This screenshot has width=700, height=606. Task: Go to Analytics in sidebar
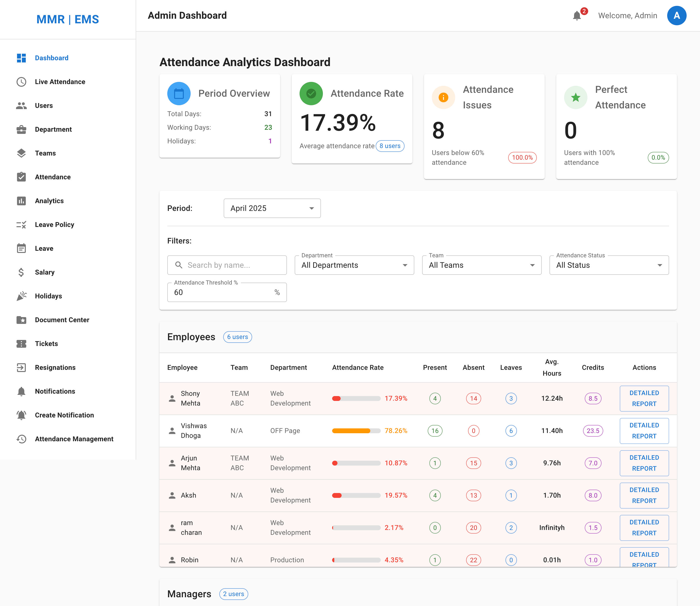point(49,201)
